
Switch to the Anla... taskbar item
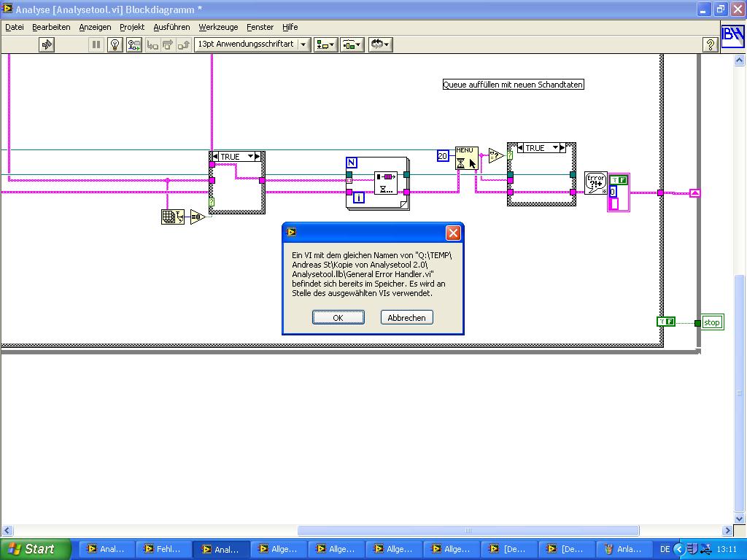point(624,549)
